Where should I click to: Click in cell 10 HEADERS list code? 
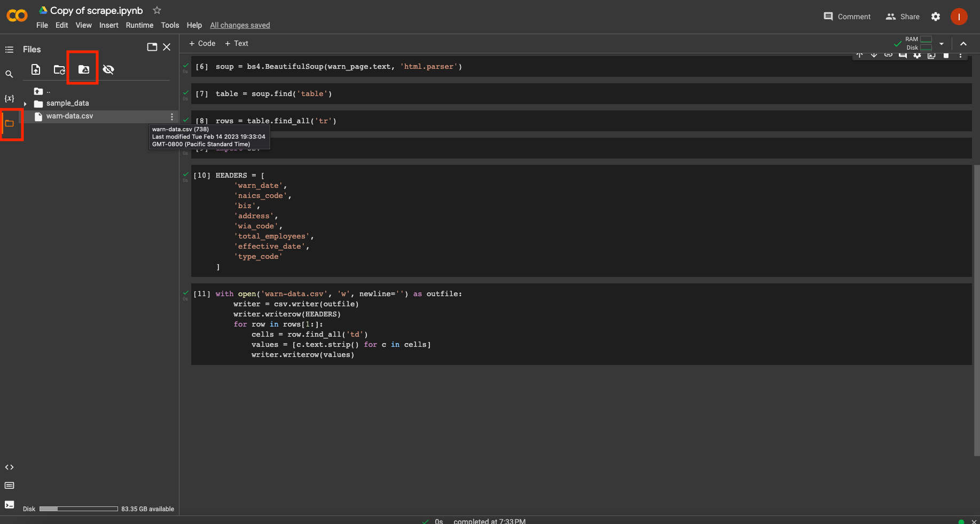point(264,221)
